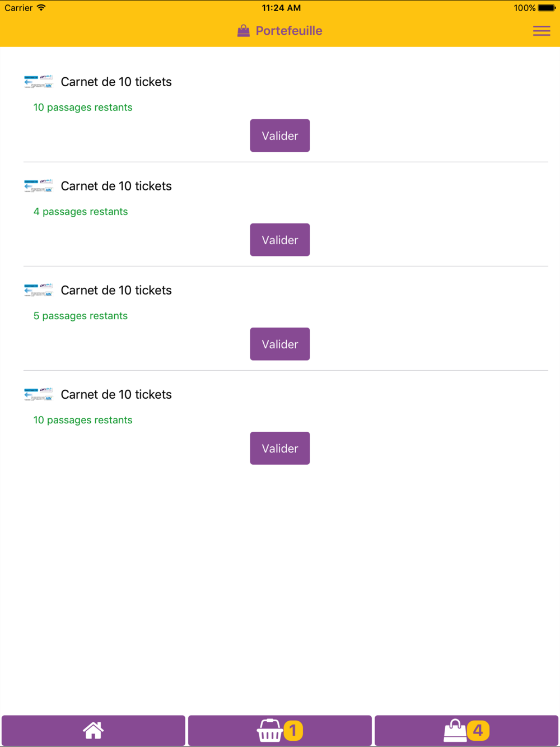Image resolution: width=560 pixels, height=747 pixels.
Task: Open the shopping basket tab
Action: pos(280,730)
